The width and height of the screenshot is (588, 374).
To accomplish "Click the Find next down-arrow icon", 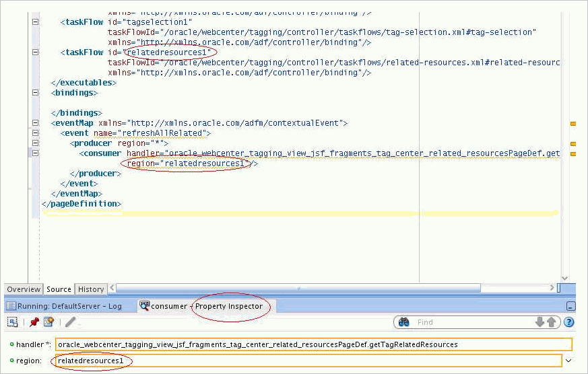I will [540, 322].
